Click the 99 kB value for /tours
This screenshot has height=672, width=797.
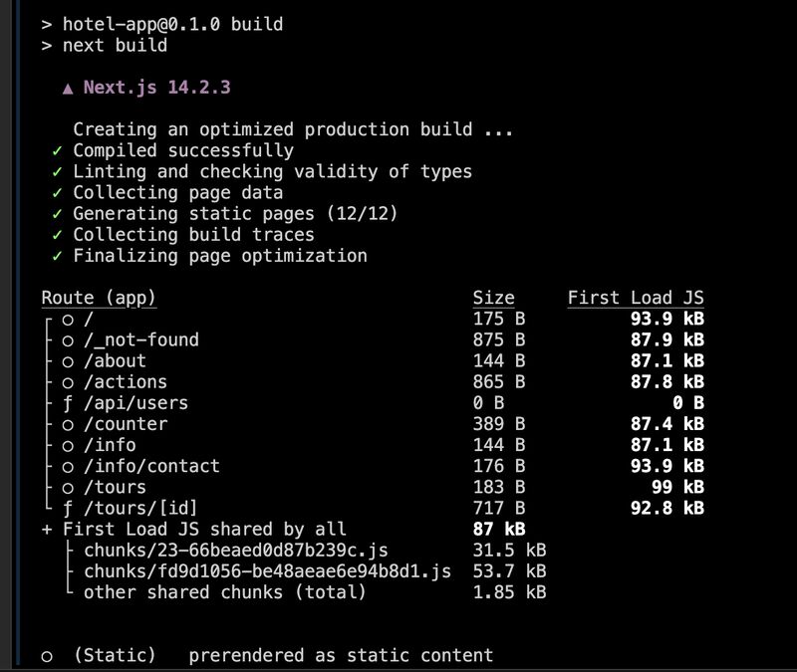click(x=678, y=487)
